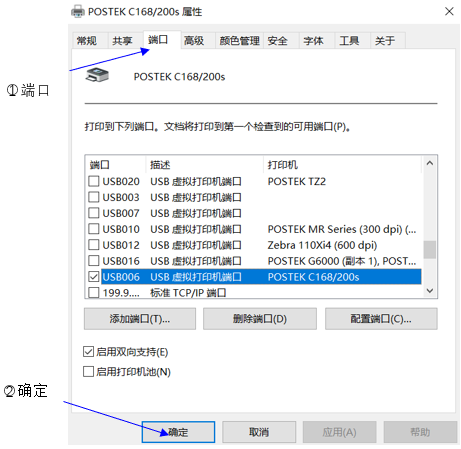Enable 启用打印机池(N) checkbox
The image size is (461, 449).
88,371
